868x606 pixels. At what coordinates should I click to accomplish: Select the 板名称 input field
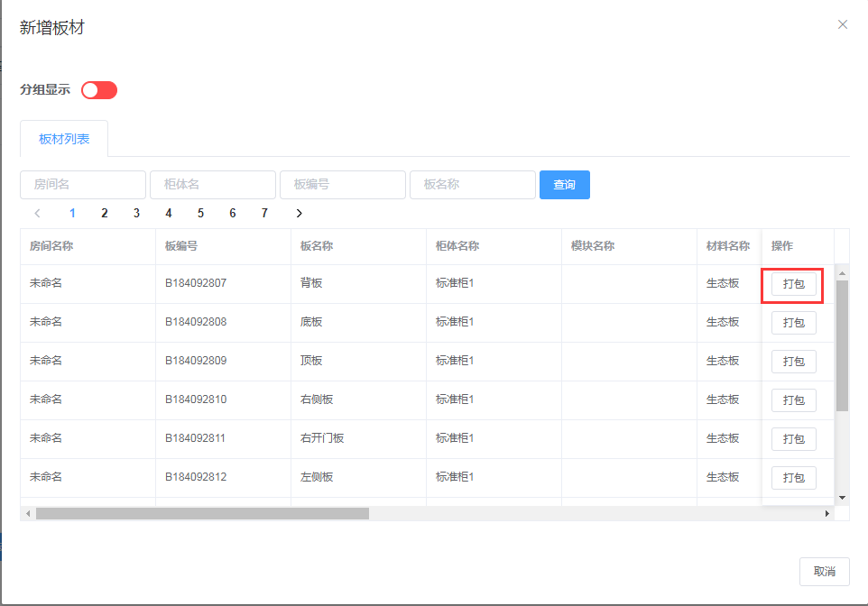pyautogui.click(x=473, y=185)
